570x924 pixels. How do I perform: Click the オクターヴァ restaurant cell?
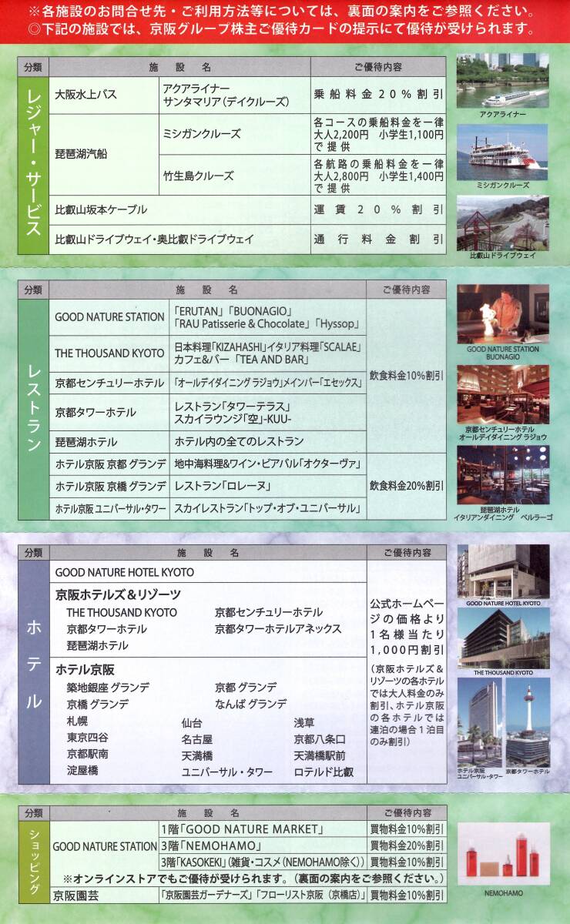[268, 464]
